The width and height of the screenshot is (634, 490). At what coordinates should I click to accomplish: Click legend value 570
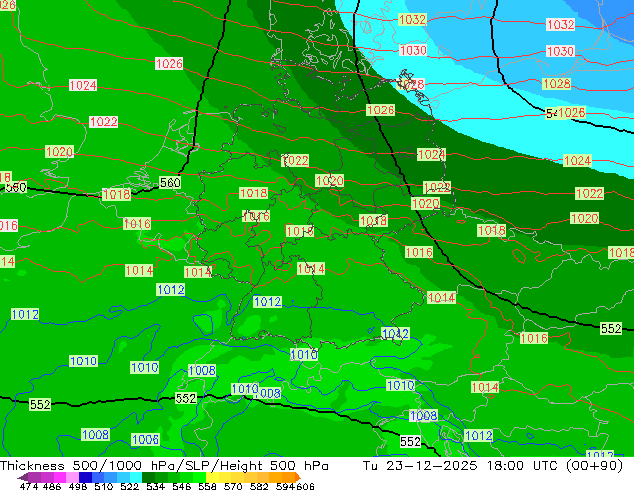[x=233, y=486]
